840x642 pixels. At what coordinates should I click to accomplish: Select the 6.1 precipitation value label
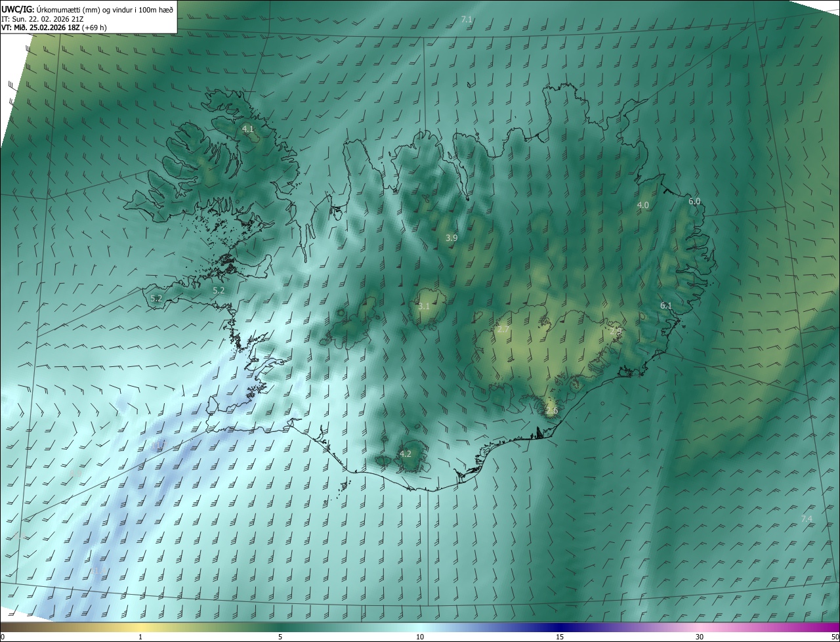pos(666,306)
